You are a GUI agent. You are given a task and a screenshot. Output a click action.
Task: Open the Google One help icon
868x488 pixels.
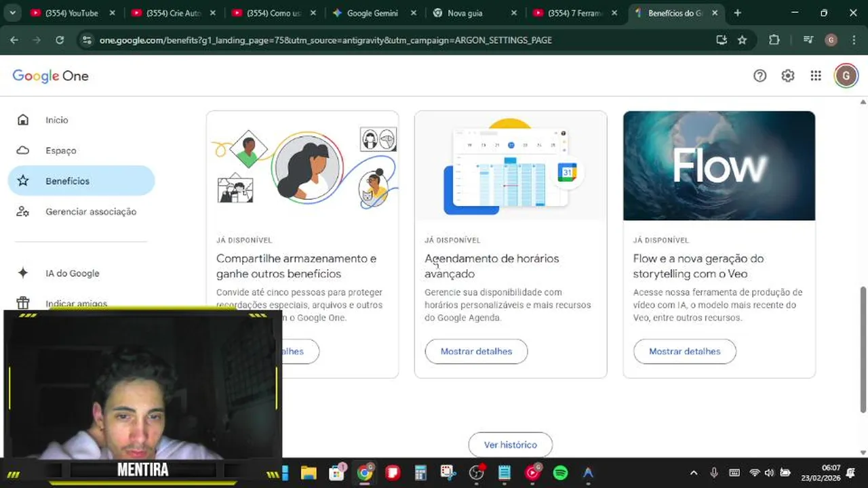(760, 76)
